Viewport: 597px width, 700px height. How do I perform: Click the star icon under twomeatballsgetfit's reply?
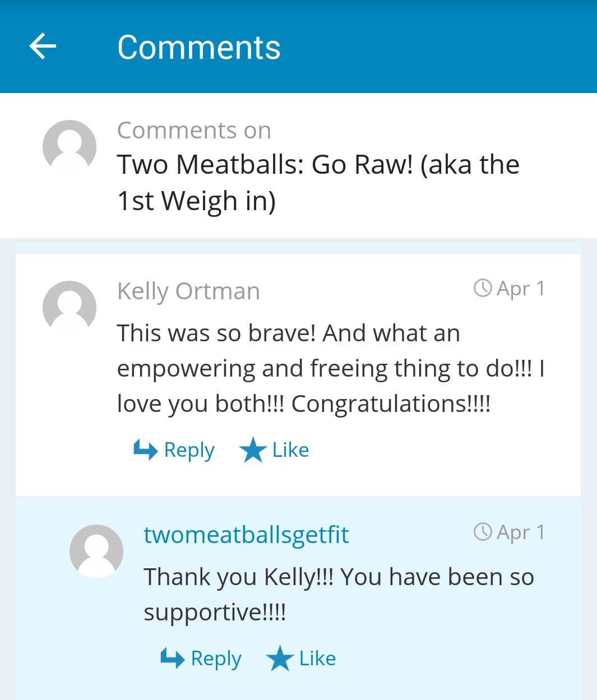click(x=280, y=659)
